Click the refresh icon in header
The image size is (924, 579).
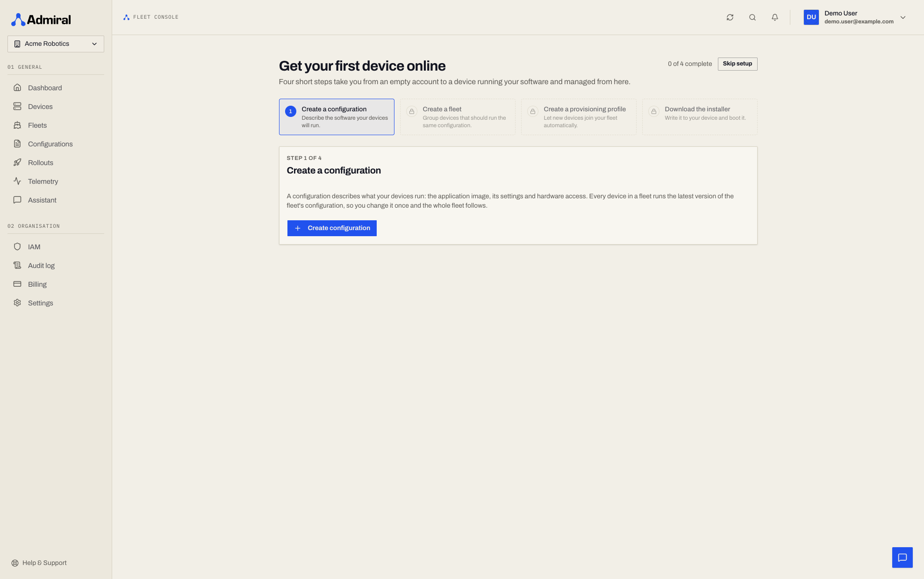coord(730,17)
